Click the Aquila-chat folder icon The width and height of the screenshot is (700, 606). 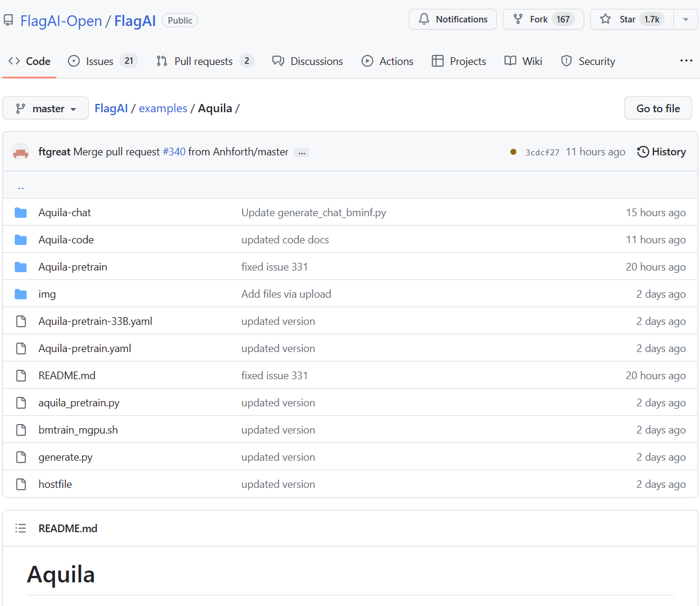21,213
